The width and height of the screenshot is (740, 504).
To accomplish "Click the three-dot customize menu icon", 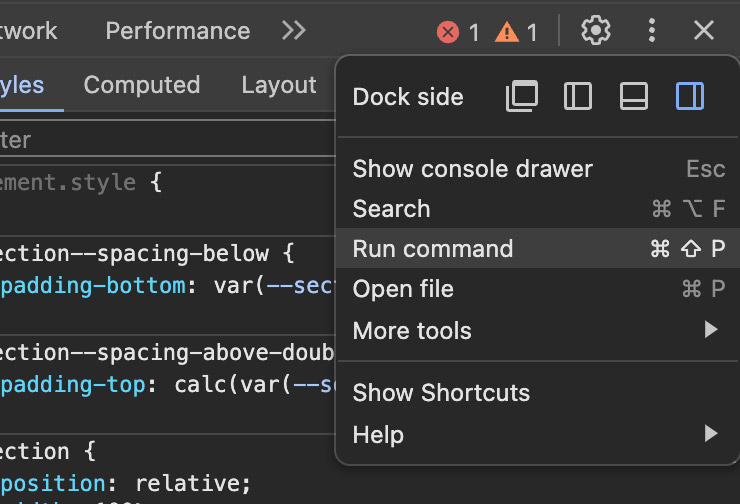I will tap(652, 31).
